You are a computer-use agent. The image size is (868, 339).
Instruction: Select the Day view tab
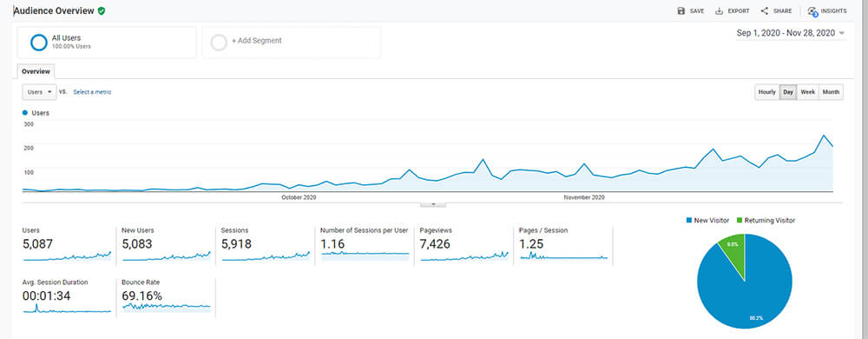pyautogui.click(x=788, y=92)
